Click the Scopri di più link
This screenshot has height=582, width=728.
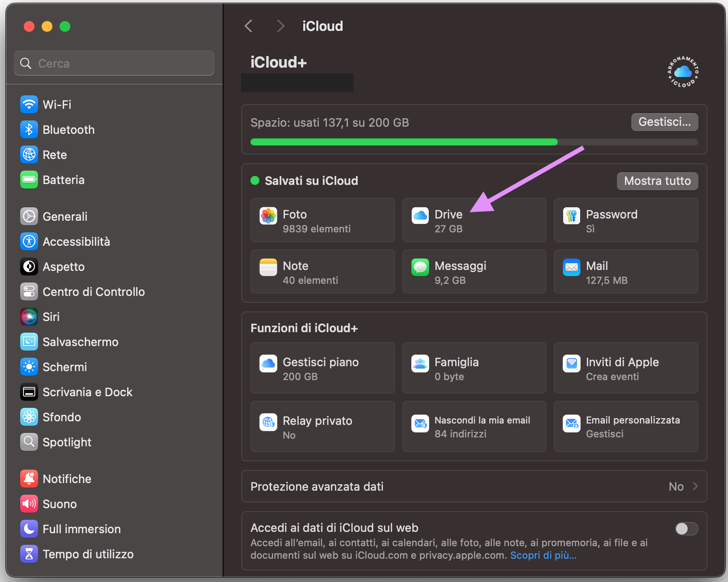pyautogui.click(x=543, y=555)
